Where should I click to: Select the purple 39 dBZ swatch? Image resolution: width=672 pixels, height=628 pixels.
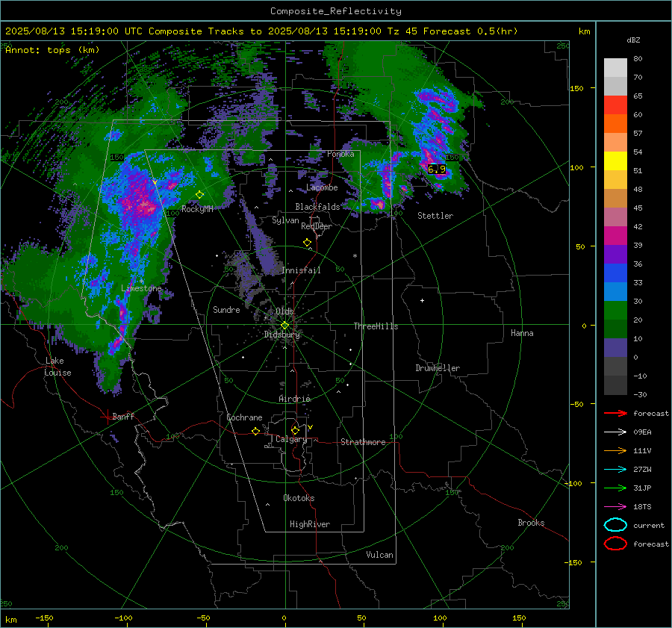[x=615, y=255]
